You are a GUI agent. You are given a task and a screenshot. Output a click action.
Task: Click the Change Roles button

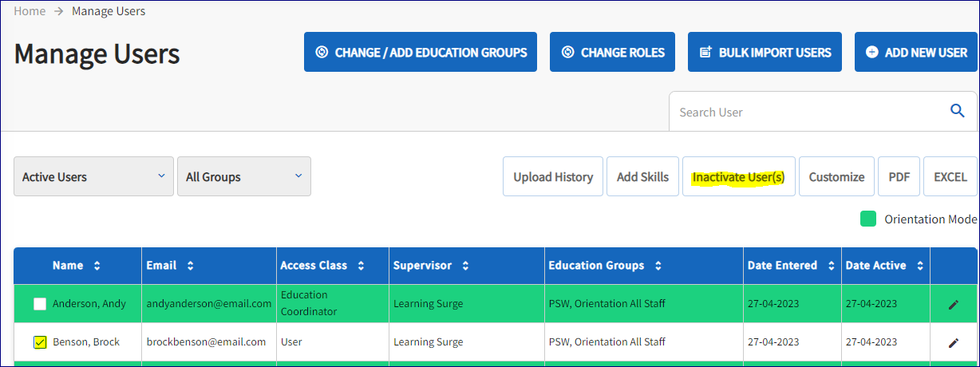613,52
